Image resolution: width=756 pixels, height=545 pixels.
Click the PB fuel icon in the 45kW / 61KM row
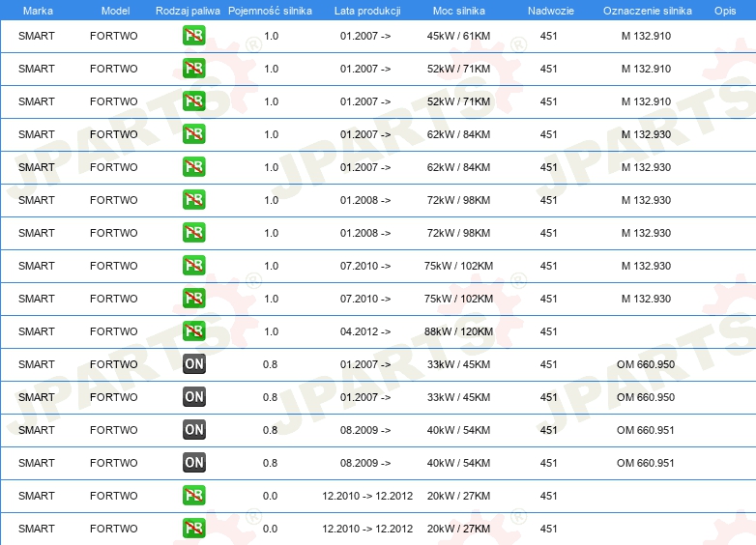click(194, 36)
